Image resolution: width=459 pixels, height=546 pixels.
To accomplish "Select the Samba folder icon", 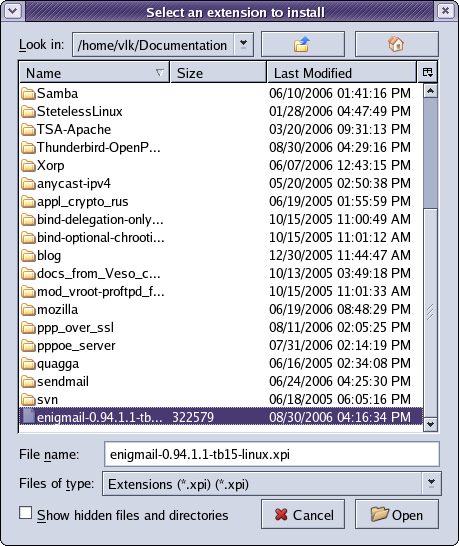I will click(x=28, y=93).
